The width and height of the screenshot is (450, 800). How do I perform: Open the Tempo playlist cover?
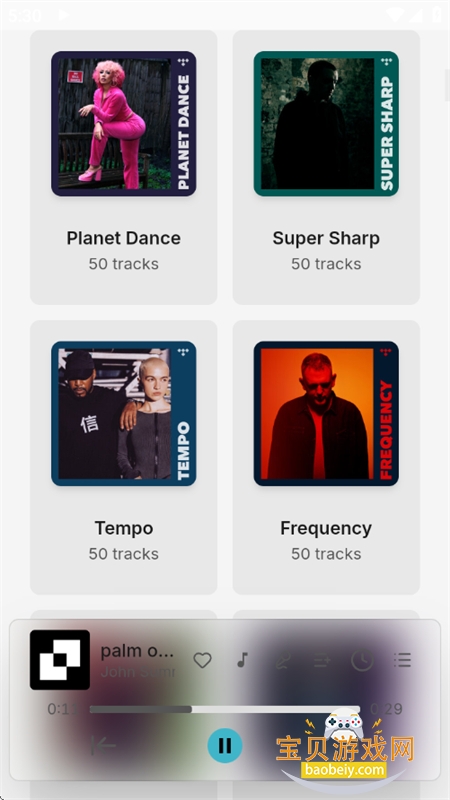[123, 413]
